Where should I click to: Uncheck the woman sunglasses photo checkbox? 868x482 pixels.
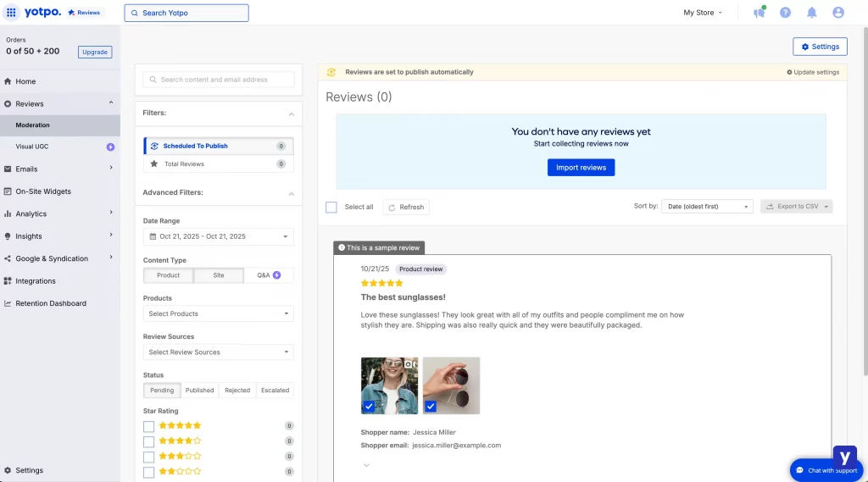point(369,407)
